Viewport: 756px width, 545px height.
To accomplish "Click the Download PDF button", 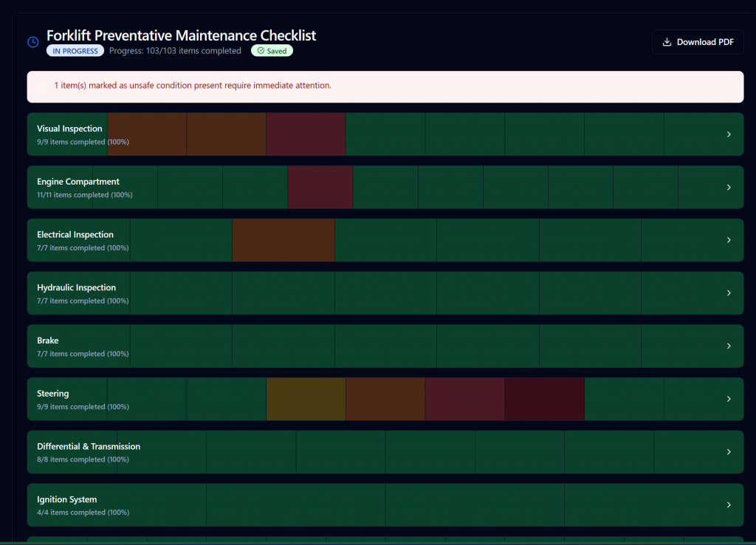I will tap(698, 42).
